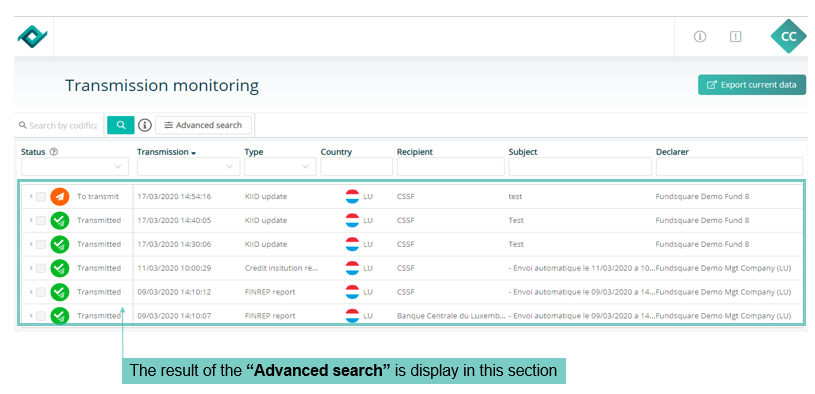Image resolution: width=815 pixels, height=394 pixels.
Task: Focus the Search by codification field
Action: 59,125
